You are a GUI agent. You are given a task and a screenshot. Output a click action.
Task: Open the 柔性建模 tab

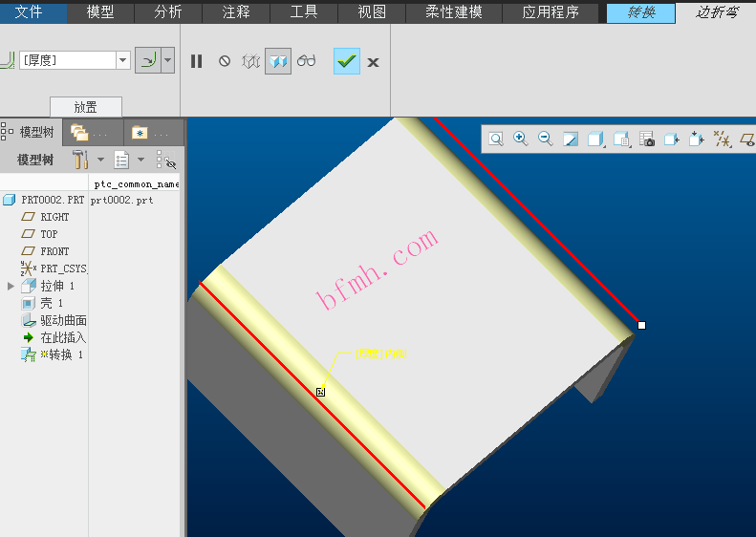[454, 11]
